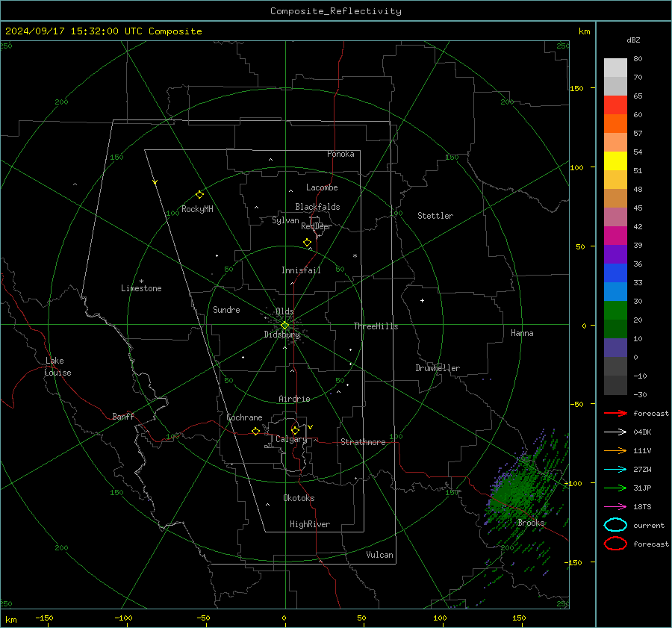Viewport: 672px width, 628px height.
Task: Click the HighRiver city label
Action: click(x=309, y=524)
